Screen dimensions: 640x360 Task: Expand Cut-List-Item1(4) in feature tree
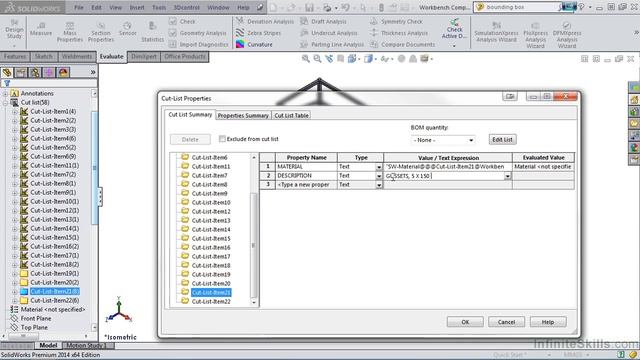click(x=15, y=111)
